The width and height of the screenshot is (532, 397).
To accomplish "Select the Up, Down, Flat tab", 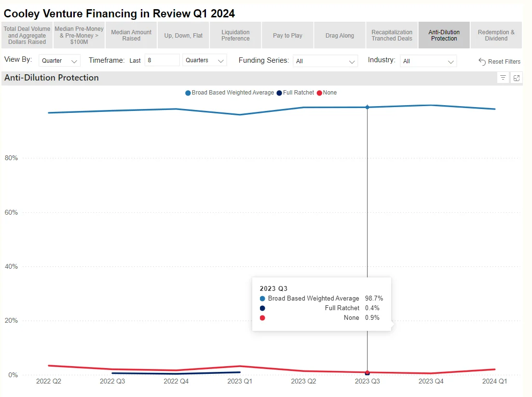I will (x=183, y=35).
